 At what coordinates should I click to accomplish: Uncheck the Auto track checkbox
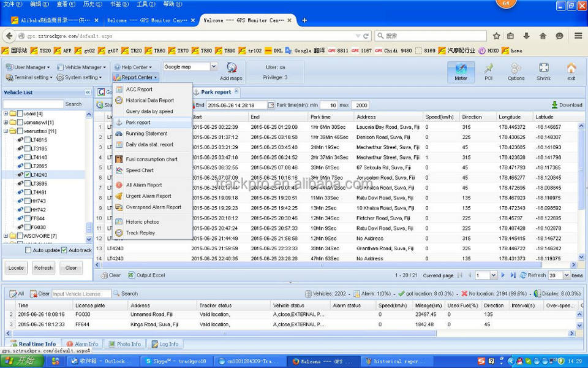(x=64, y=250)
